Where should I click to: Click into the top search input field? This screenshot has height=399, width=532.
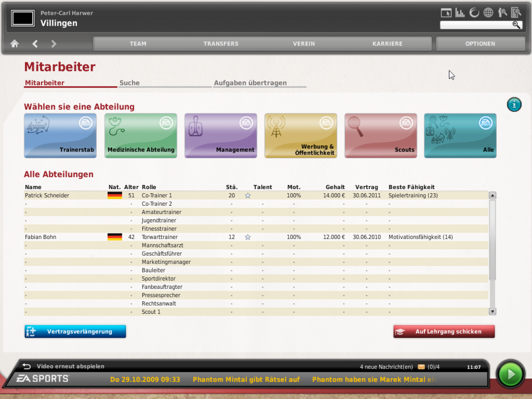pos(476,25)
